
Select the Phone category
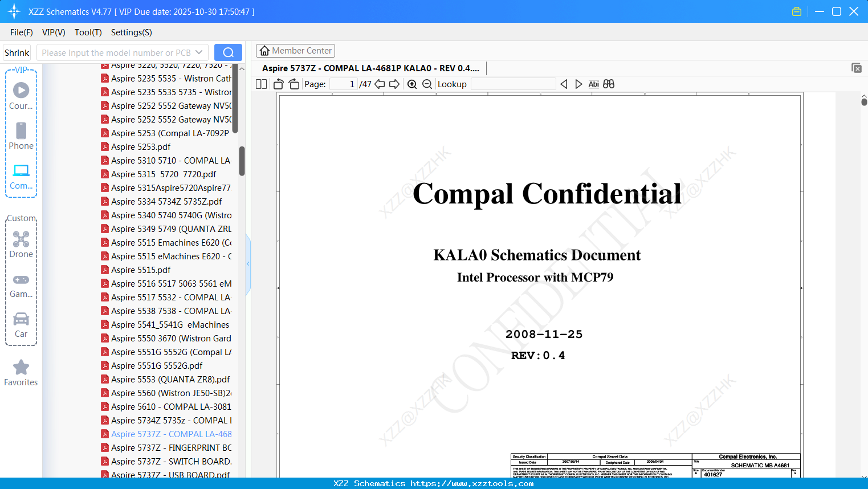tap(21, 136)
